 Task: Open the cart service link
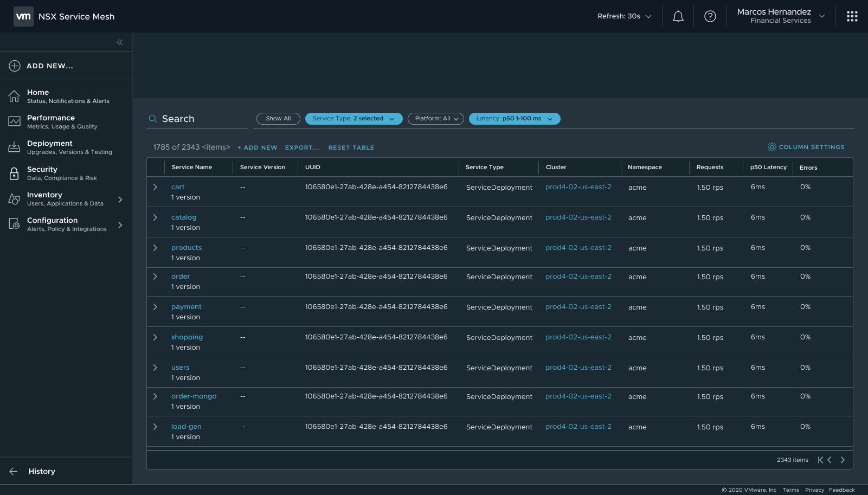[x=178, y=187]
